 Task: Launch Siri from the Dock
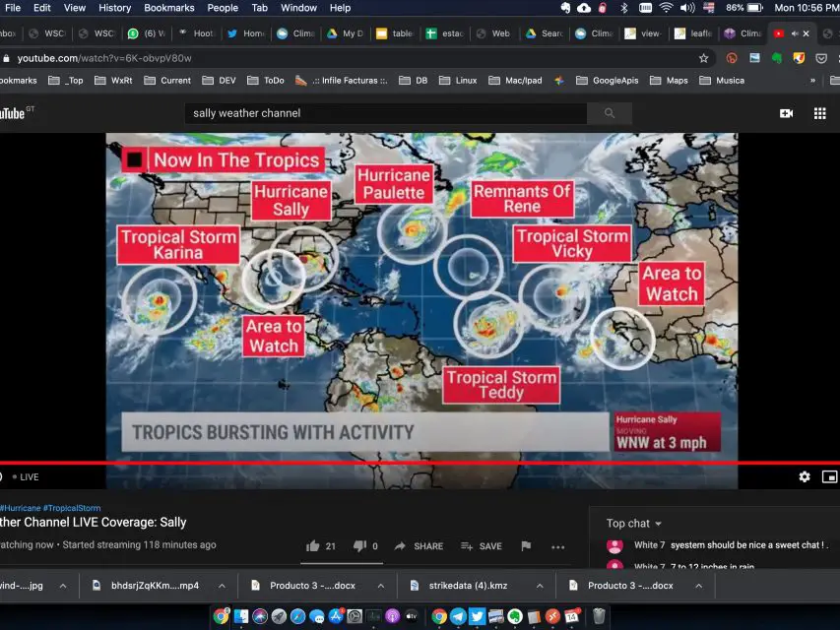[260, 616]
